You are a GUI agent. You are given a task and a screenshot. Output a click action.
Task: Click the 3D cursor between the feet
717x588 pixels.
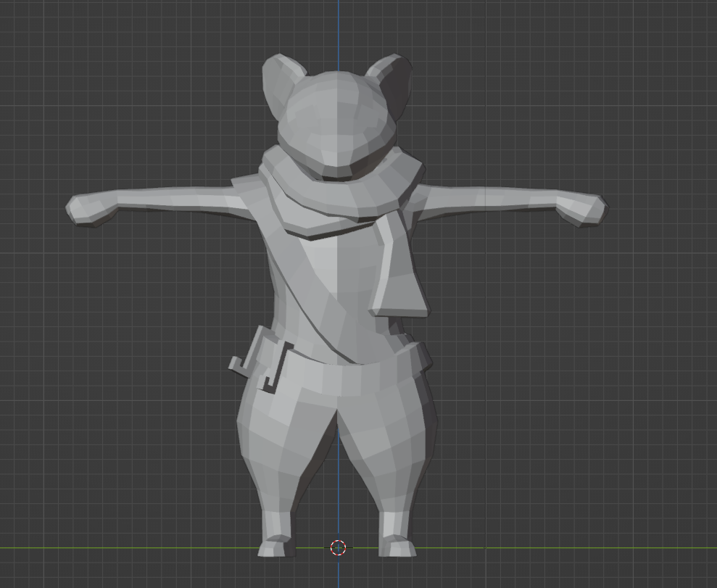(x=339, y=547)
